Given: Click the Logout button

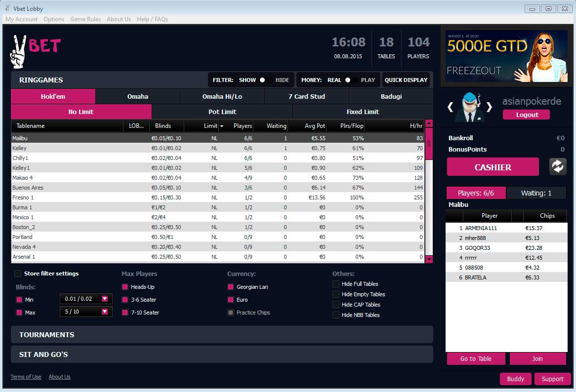Looking at the screenshot, I should pos(527,115).
